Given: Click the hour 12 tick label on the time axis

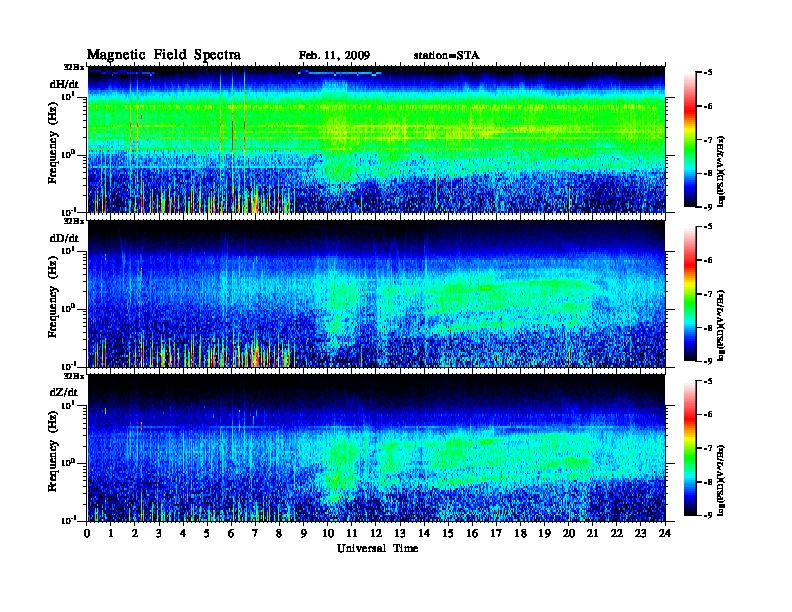Looking at the screenshot, I should 376,533.
